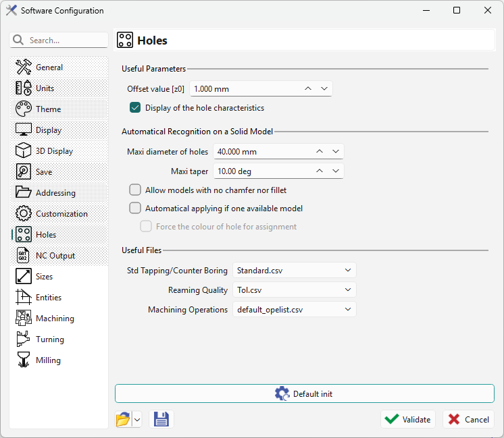Image resolution: width=504 pixels, height=438 pixels.
Task: Open Std Tapping/Counter Boring Standard.csv dropdown
Action: click(x=294, y=270)
